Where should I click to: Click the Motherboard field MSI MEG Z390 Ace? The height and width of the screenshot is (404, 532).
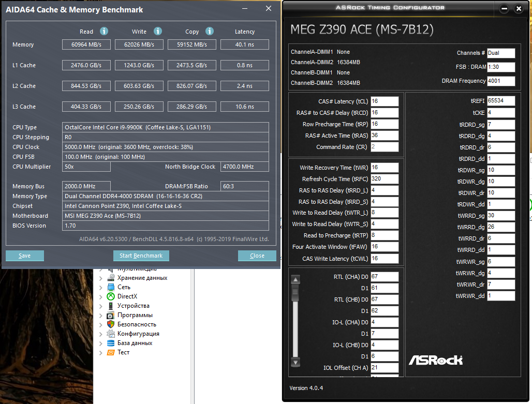166,216
